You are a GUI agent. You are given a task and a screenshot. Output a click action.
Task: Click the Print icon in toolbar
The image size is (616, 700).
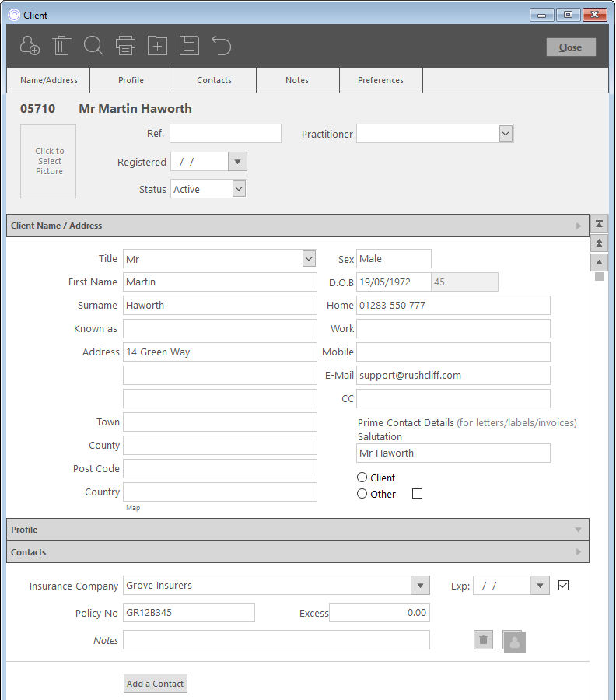point(125,46)
